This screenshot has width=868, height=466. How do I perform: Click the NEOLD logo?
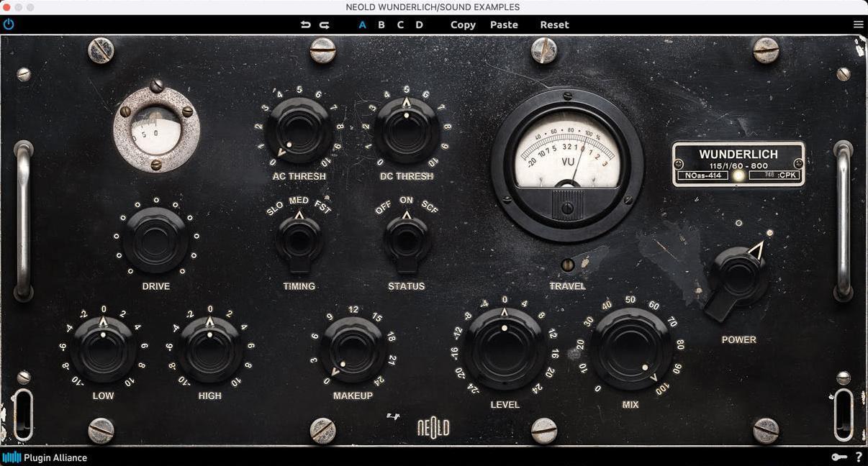tap(433, 429)
